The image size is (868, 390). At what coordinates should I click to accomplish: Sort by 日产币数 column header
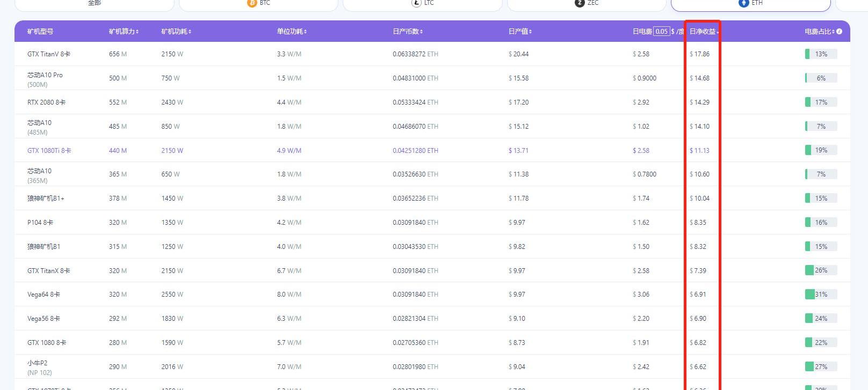point(407,32)
